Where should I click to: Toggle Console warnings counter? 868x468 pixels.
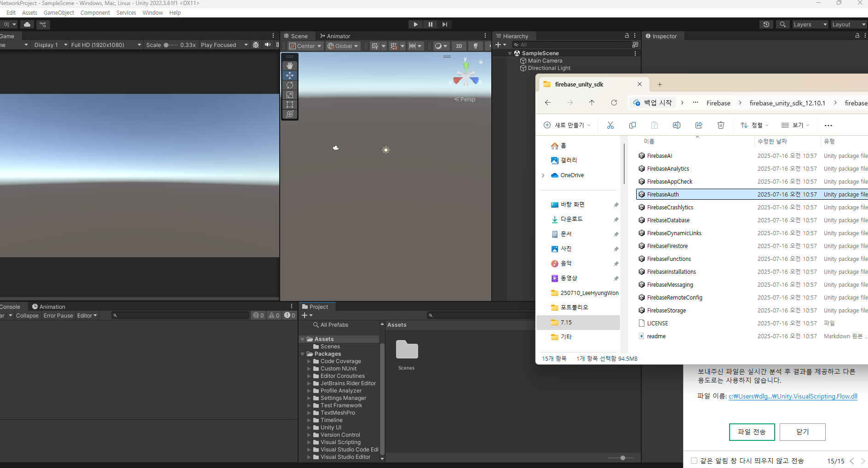(x=274, y=316)
